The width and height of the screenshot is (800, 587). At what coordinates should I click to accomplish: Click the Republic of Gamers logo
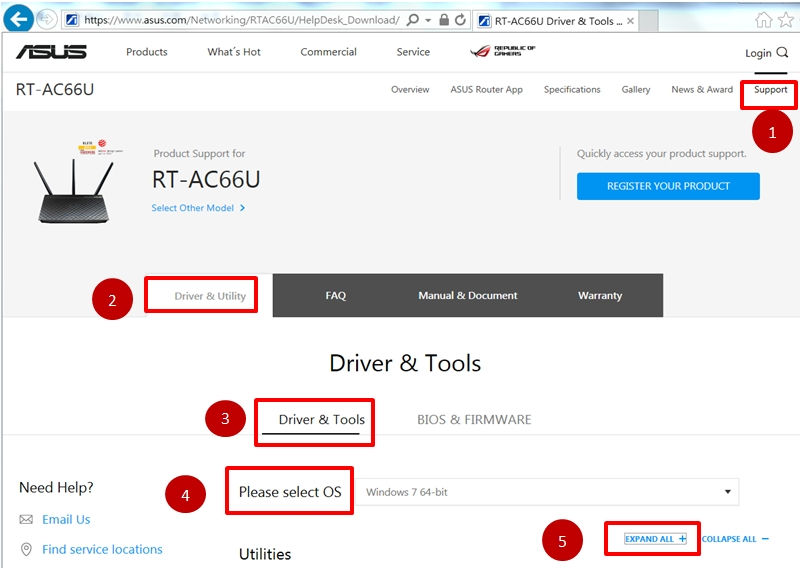503,51
